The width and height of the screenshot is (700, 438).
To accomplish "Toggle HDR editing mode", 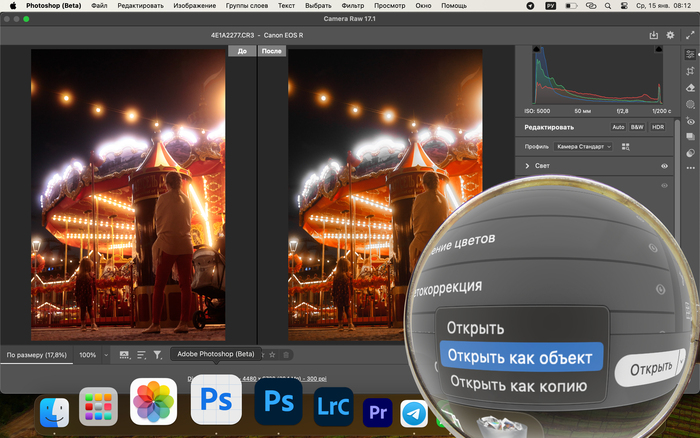I will click(658, 127).
